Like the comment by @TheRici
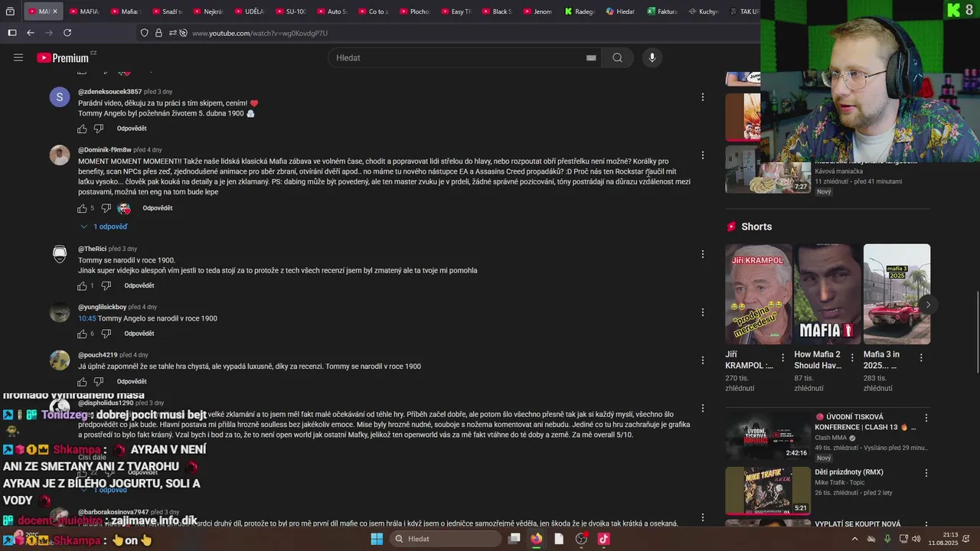 point(82,285)
